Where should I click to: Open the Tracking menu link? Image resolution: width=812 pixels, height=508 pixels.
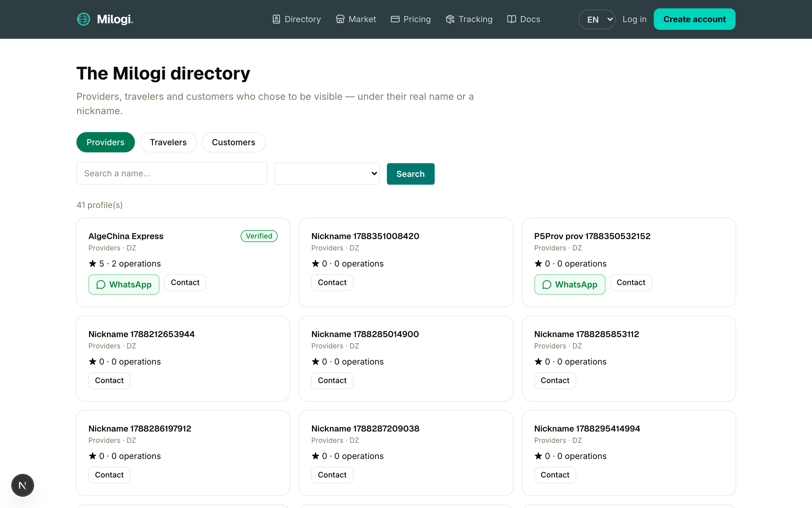pos(469,19)
